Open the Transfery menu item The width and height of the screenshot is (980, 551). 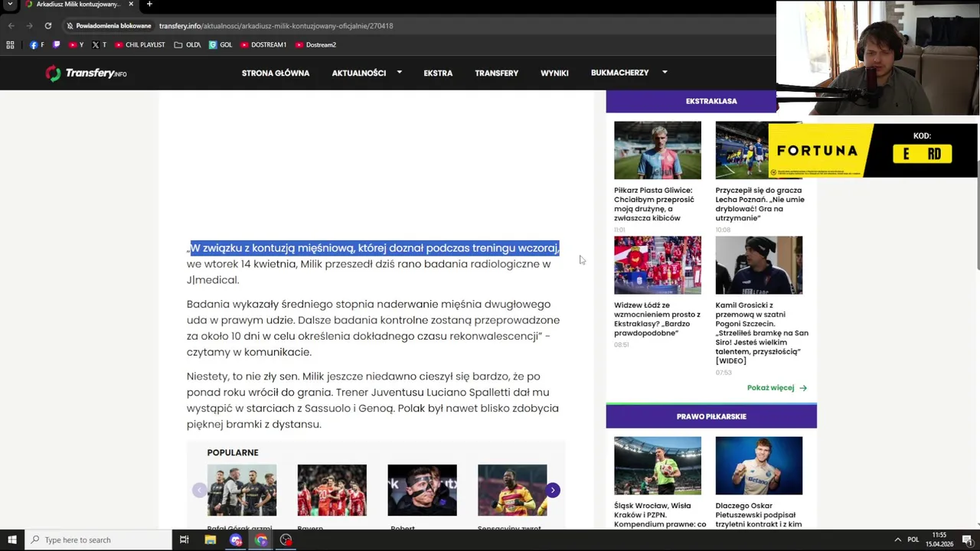click(496, 73)
